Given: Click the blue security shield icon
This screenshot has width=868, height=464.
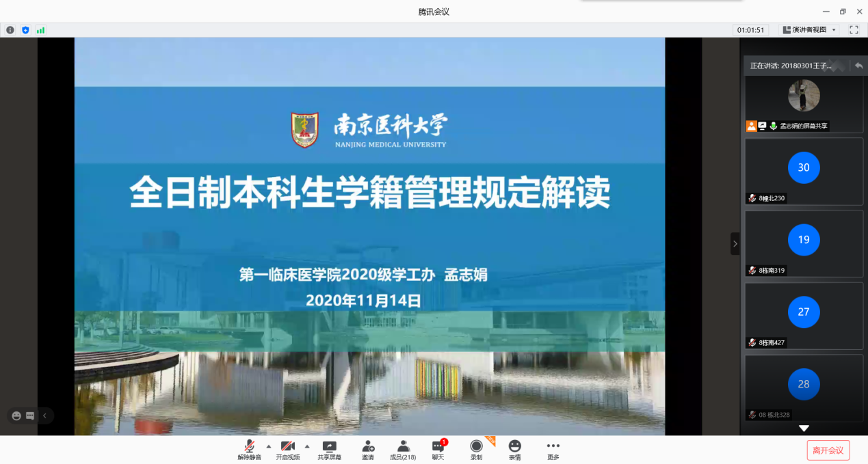Looking at the screenshot, I should [x=25, y=30].
